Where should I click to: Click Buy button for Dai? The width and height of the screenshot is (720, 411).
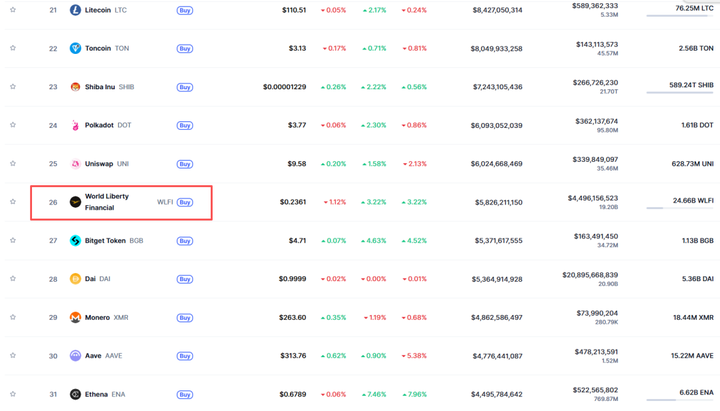(185, 279)
